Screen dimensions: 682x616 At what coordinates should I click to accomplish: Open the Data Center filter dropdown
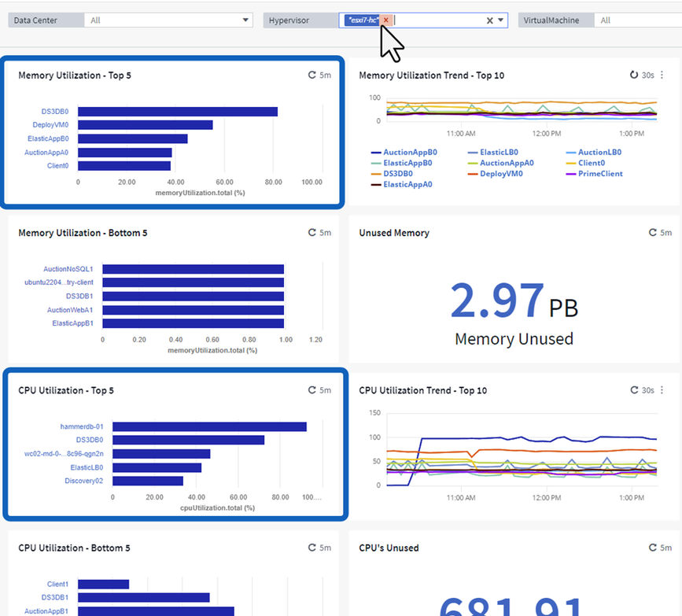(168, 20)
